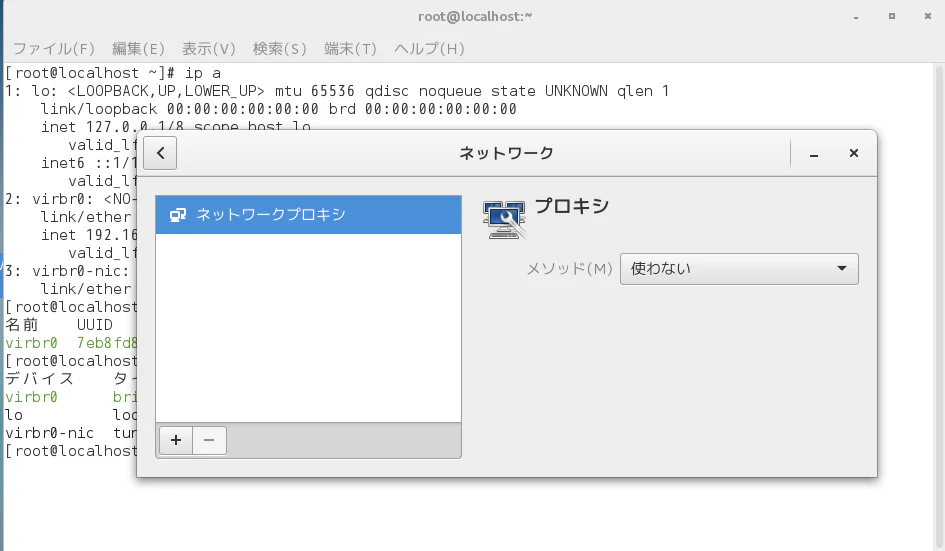945x551 pixels.
Task: Open the 端末(T) terminal menu
Action: [350, 49]
